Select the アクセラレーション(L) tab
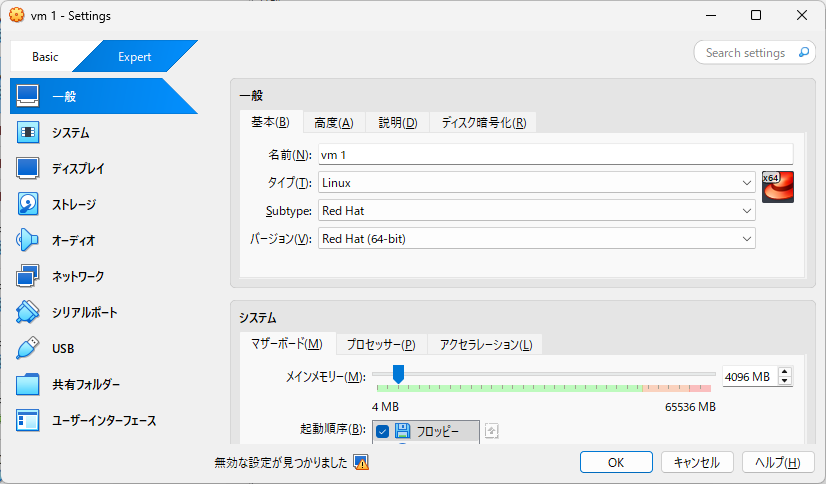Screen dimensions: 826x484 point(486,344)
